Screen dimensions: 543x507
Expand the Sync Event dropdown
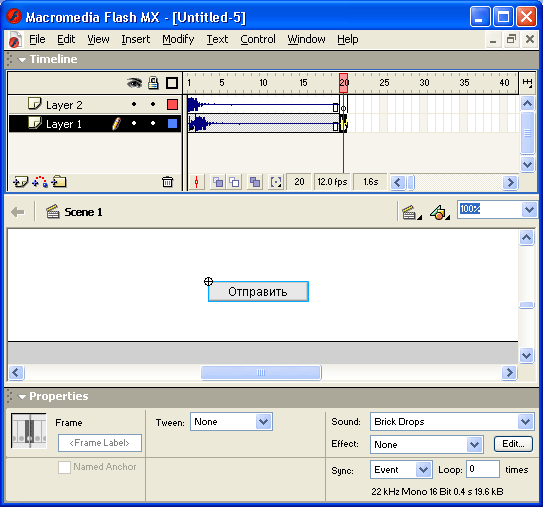click(x=401, y=470)
